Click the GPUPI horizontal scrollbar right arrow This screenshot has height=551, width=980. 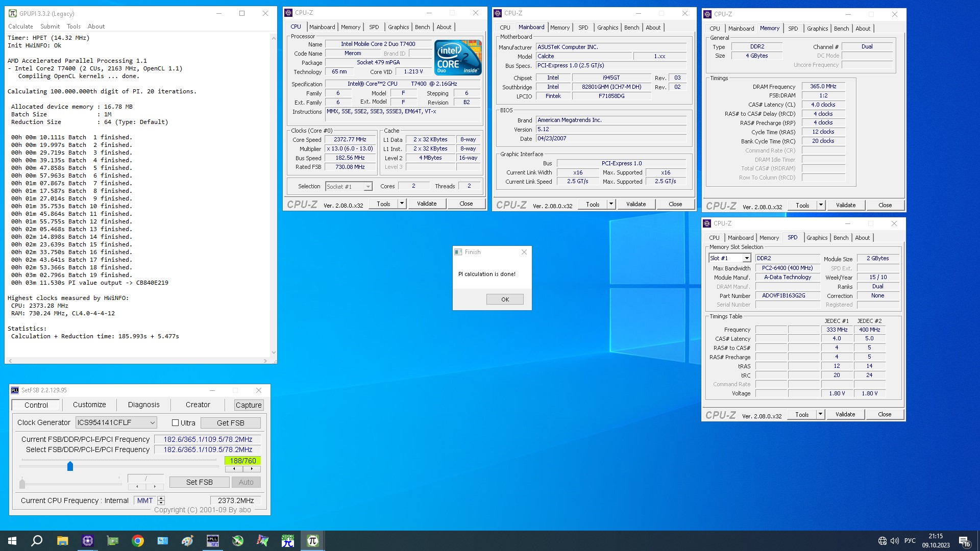265,361
